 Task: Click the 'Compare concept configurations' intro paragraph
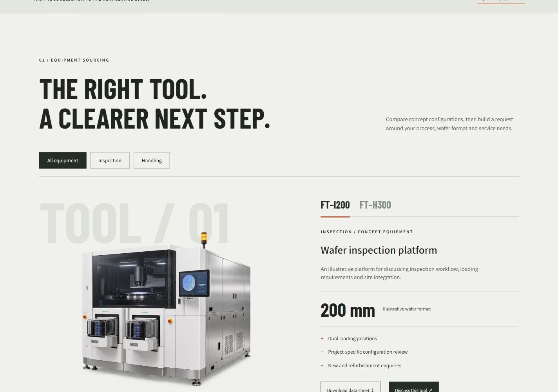tap(449, 123)
